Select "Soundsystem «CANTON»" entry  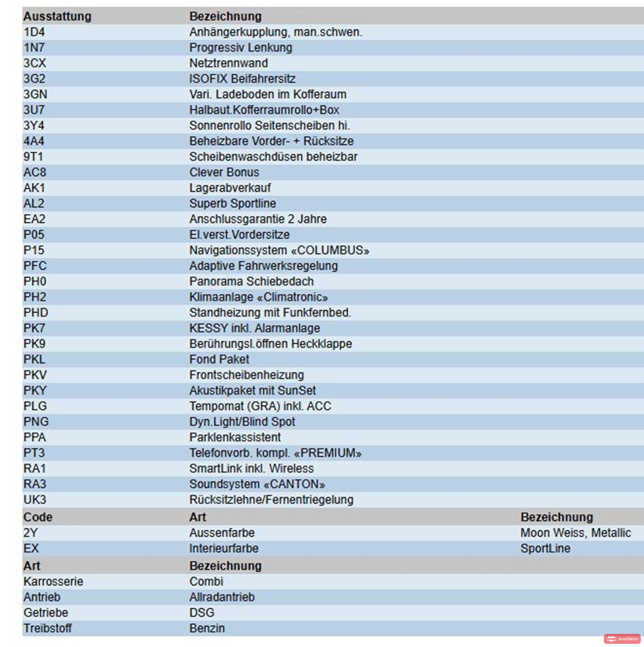(x=257, y=484)
